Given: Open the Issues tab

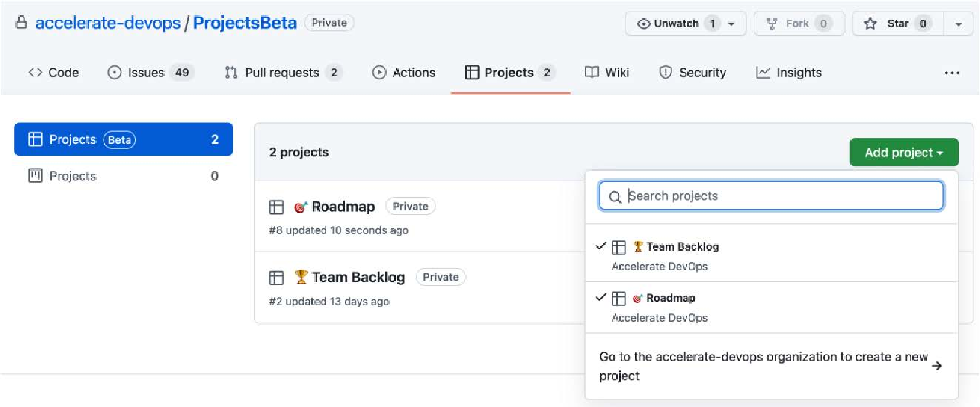Looking at the screenshot, I should pos(151,72).
